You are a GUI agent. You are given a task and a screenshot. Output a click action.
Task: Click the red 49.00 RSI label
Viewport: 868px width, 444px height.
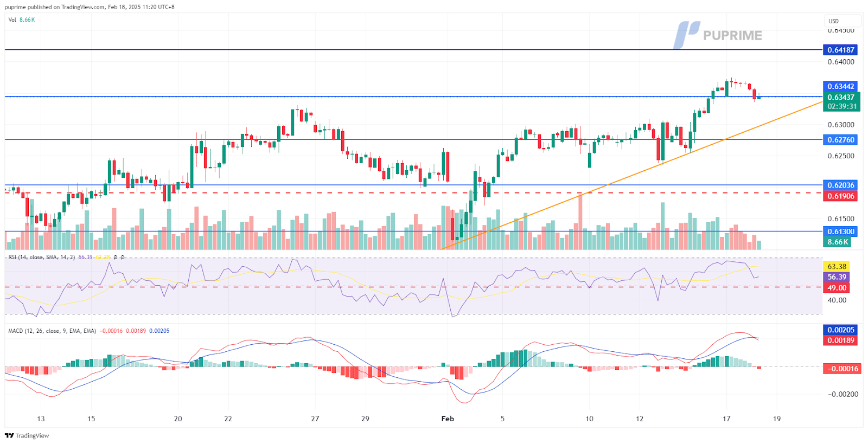click(837, 288)
